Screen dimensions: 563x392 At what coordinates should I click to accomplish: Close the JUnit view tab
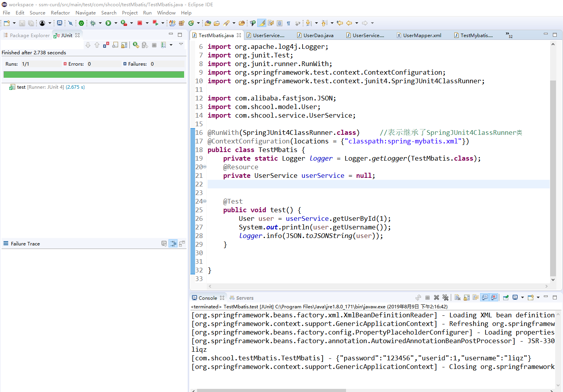pos(77,35)
